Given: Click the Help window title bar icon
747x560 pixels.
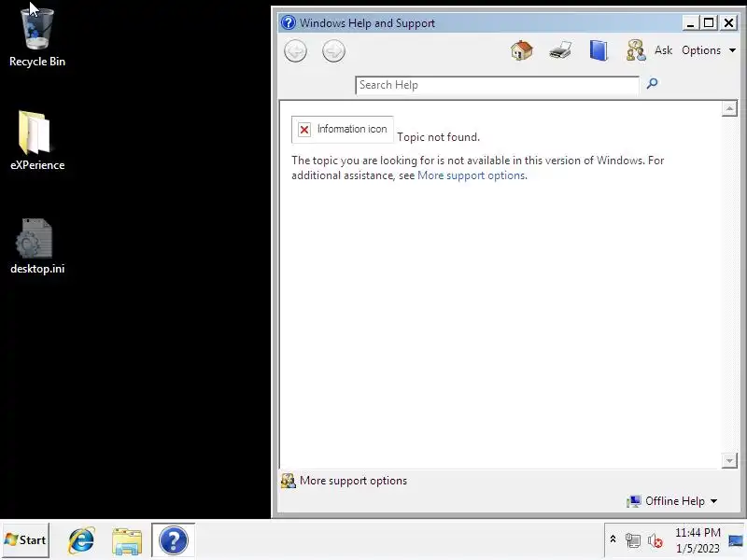Looking at the screenshot, I should click(x=289, y=22).
